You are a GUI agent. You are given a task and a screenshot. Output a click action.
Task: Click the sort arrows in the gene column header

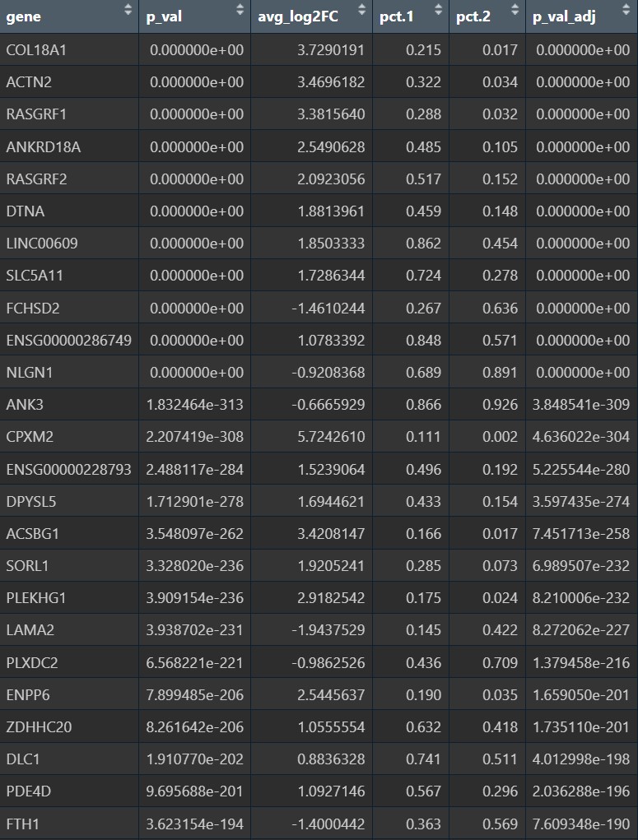[x=128, y=10]
